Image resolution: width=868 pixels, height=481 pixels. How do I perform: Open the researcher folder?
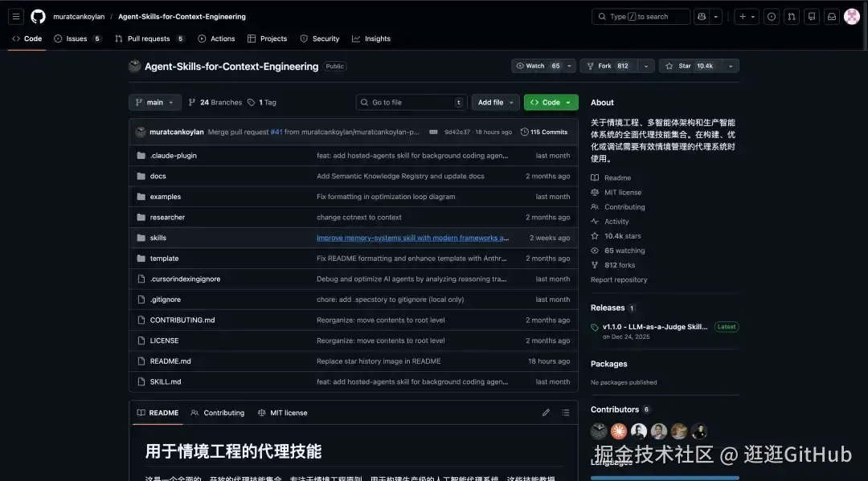click(167, 218)
